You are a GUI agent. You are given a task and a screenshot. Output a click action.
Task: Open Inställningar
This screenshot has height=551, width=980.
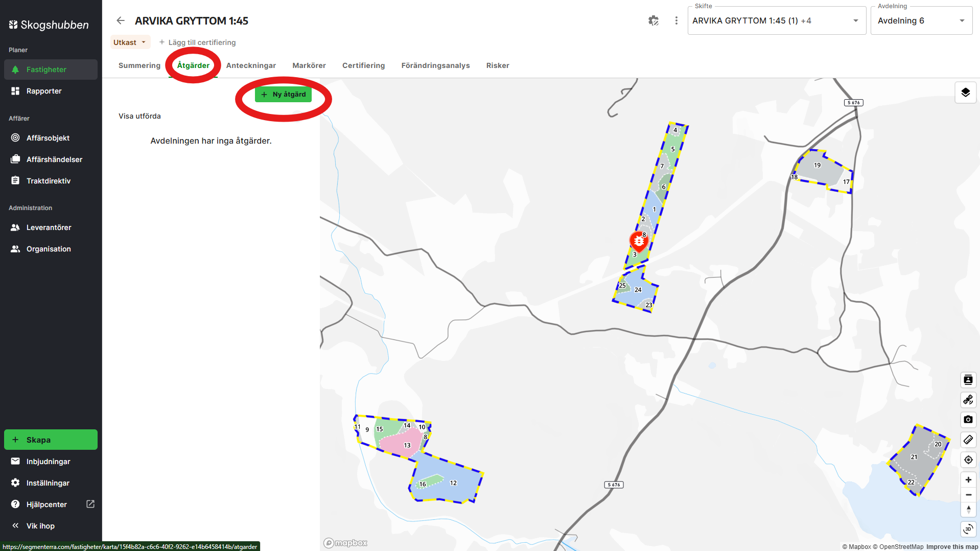click(51, 483)
